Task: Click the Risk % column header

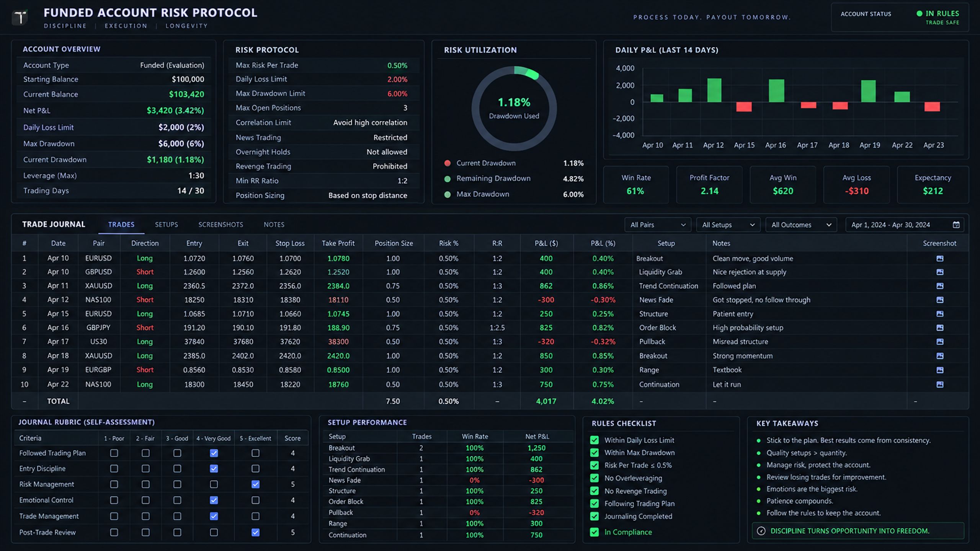Action: (449, 243)
